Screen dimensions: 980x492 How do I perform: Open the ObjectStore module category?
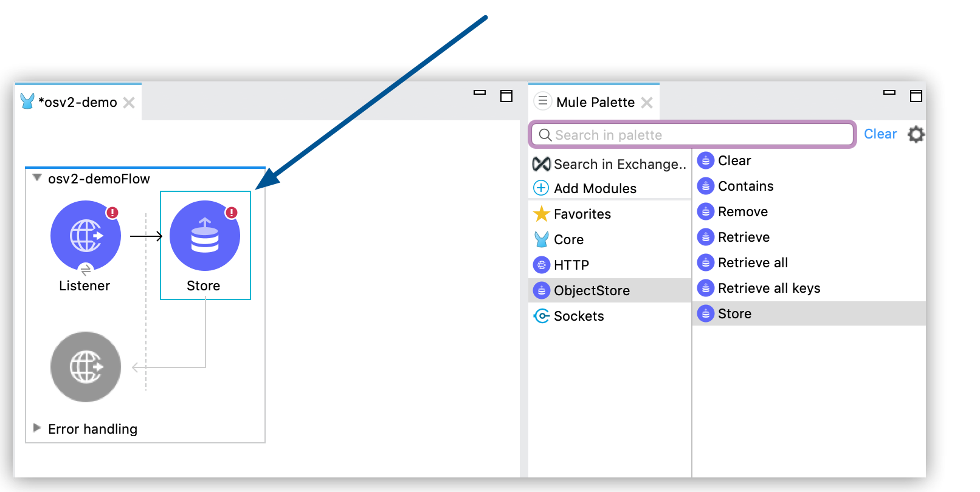tap(591, 291)
